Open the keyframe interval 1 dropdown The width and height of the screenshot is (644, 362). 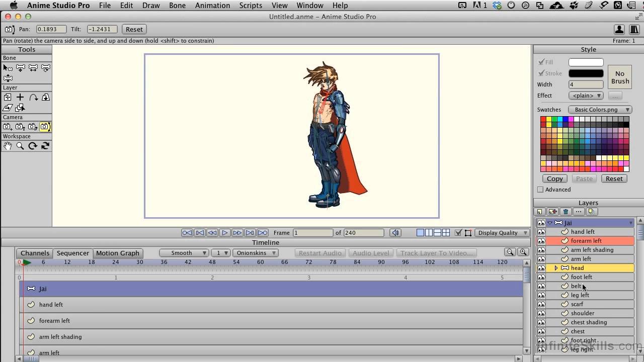220,253
